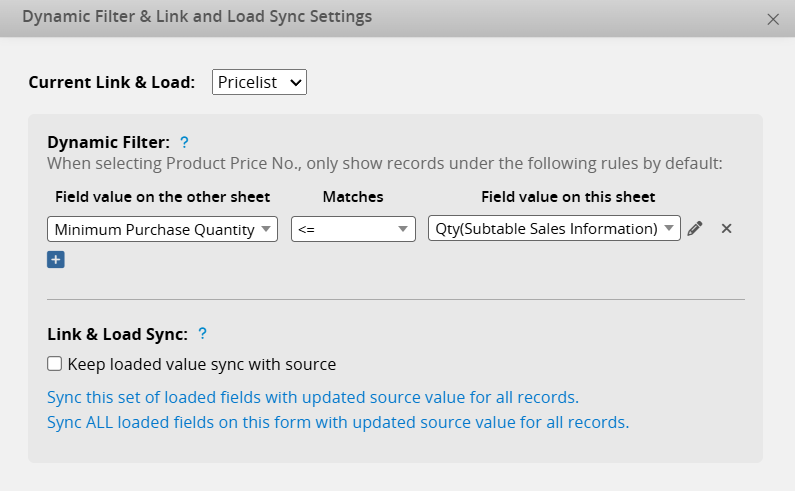This screenshot has height=491, width=795.
Task: Click the 'Dynamic Filter:' section heading
Action: point(109,142)
